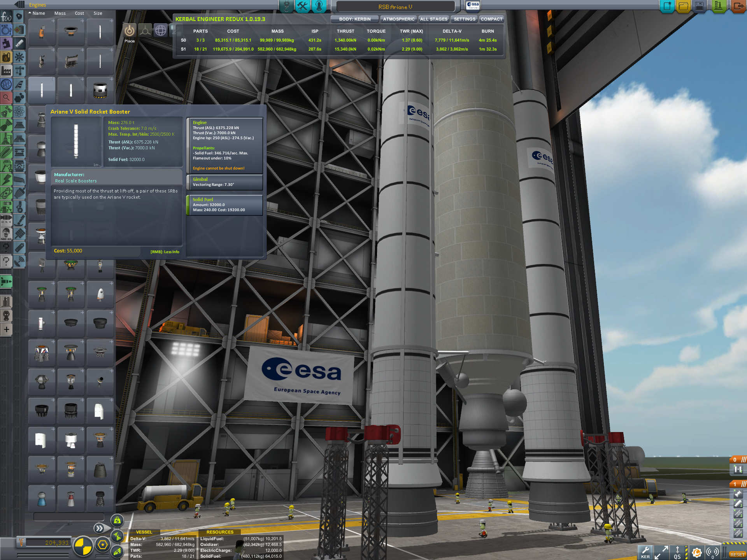Click the orange RESET staging button
Viewport: 747px width, 560px height.
(x=737, y=555)
